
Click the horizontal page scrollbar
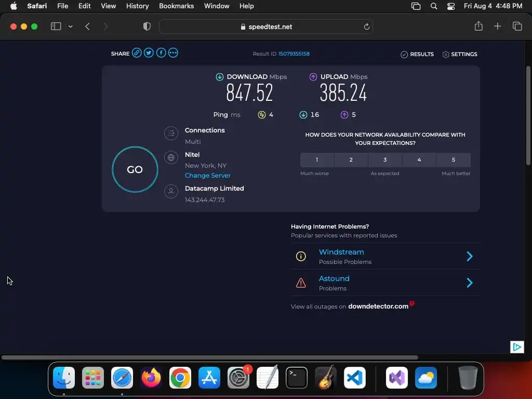click(x=210, y=357)
